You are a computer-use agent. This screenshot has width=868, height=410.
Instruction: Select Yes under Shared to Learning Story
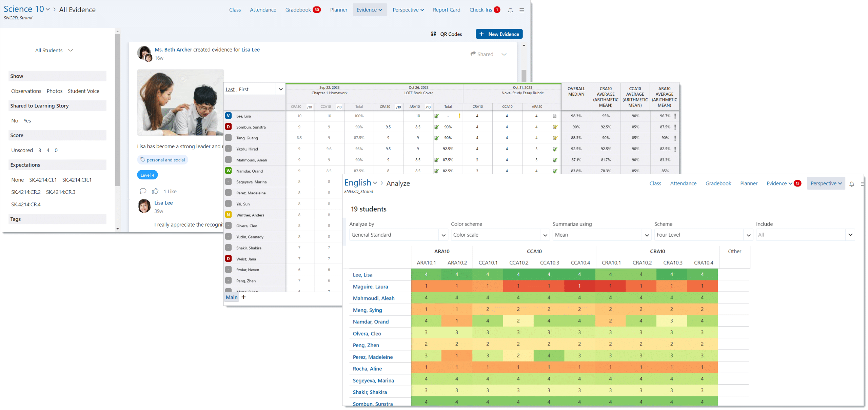click(x=27, y=120)
